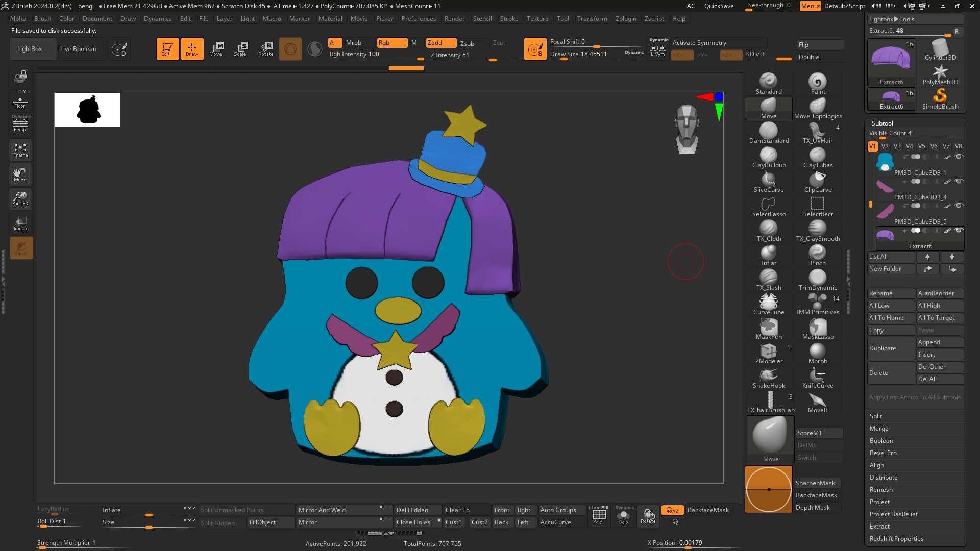Click the Frame view icon
Viewport: 980px width, 551px height.
coord(20,150)
